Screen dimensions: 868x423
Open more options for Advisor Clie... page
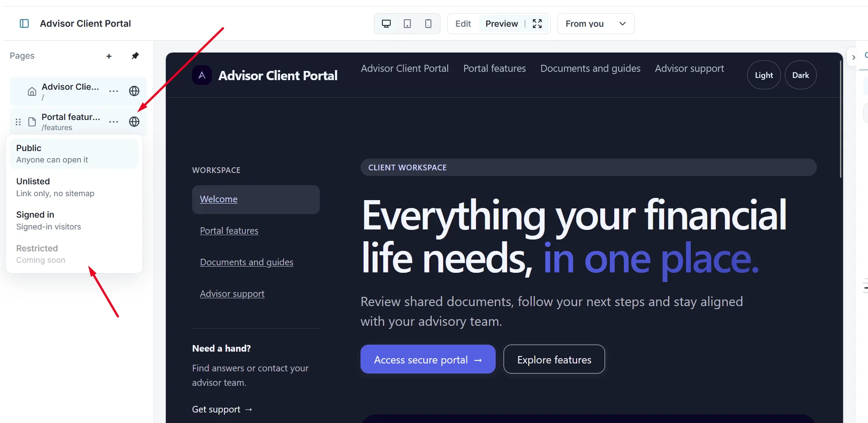point(114,91)
